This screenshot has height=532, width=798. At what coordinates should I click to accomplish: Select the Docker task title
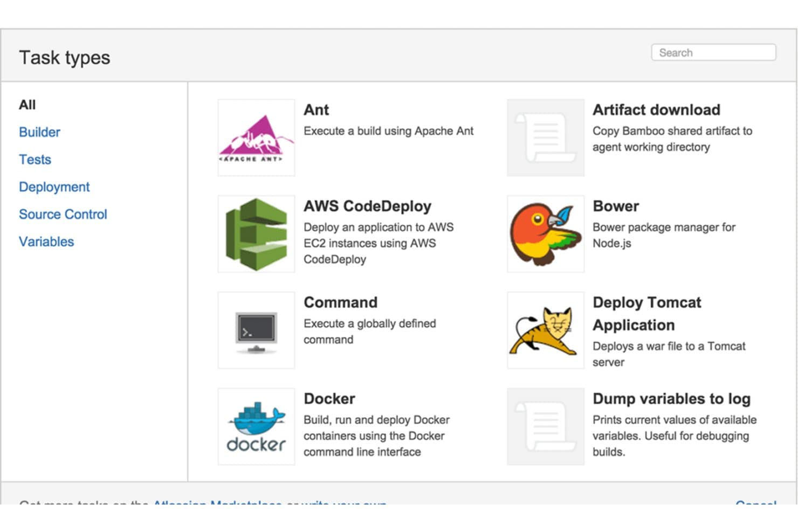329,399
